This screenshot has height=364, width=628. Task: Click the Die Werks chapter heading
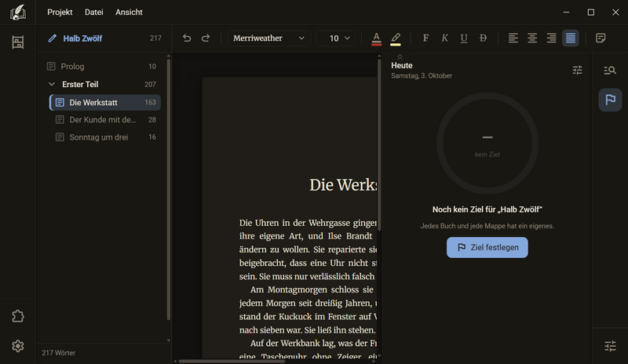coord(343,184)
